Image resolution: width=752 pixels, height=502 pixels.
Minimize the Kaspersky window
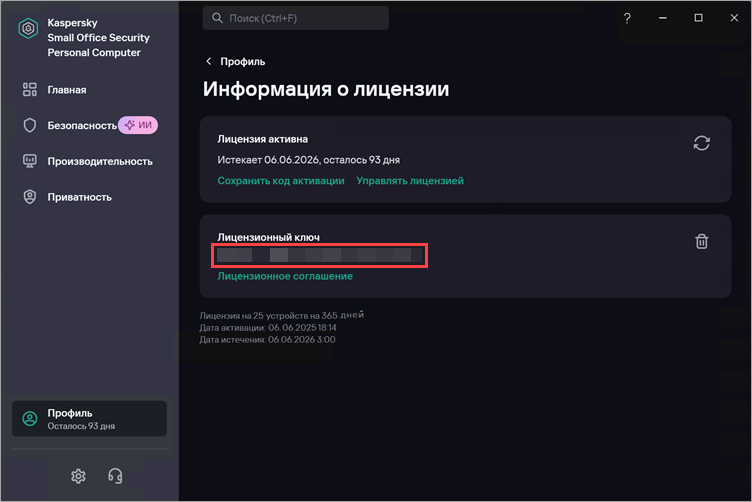[x=663, y=18]
